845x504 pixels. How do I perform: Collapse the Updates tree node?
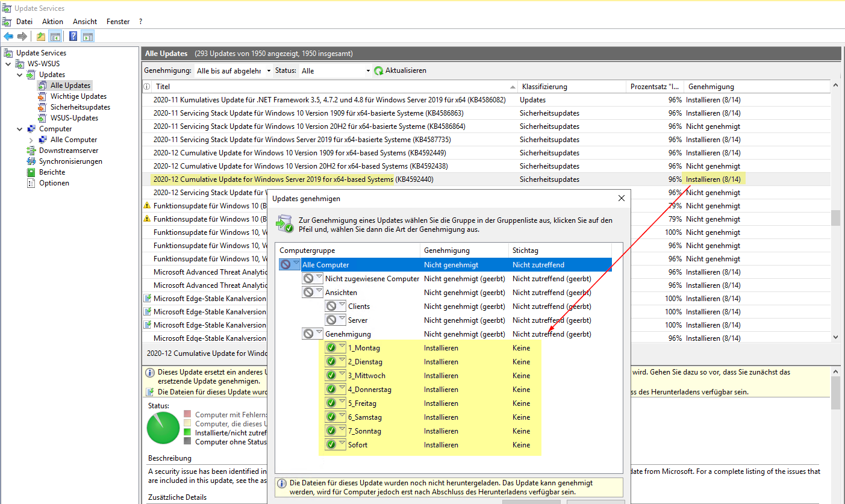tap(20, 75)
